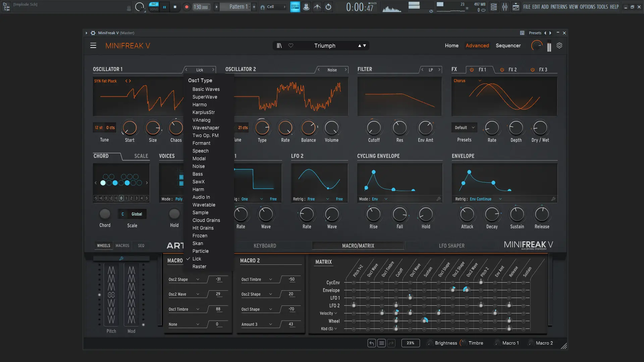Open the LFO SHAPER panel
644x362 pixels.
pos(451,246)
